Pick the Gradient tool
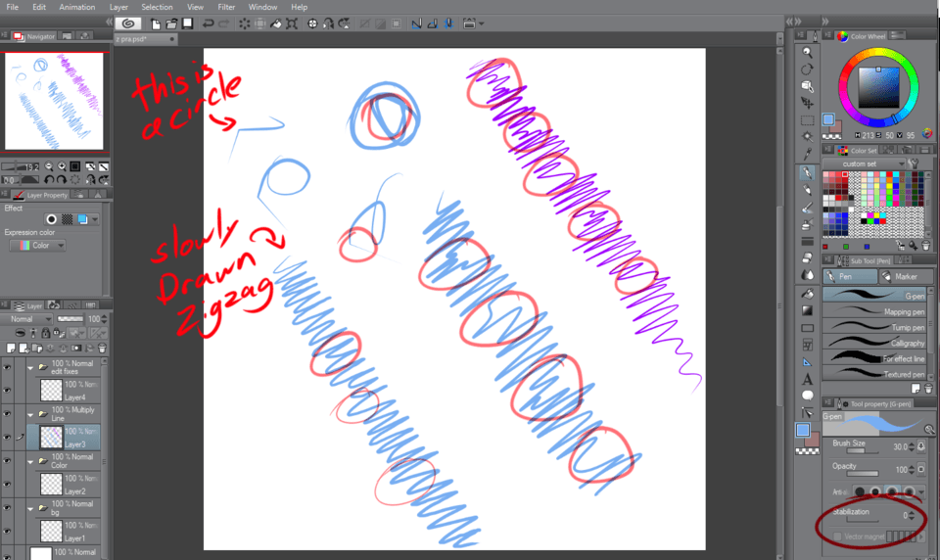940x560 pixels. pos(807,310)
